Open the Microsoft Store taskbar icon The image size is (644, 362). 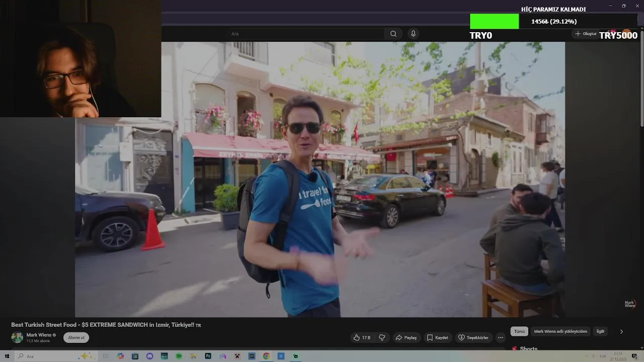pos(135,356)
